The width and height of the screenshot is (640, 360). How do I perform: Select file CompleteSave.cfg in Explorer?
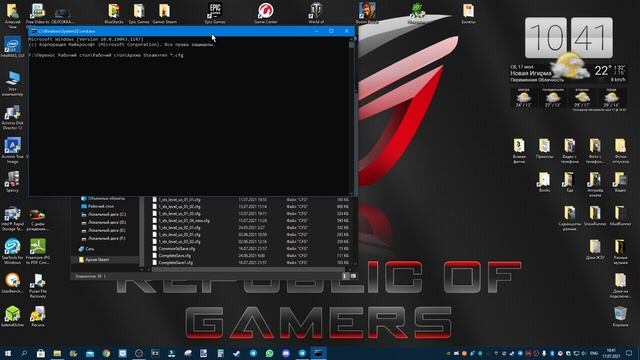tap(174, 256)
